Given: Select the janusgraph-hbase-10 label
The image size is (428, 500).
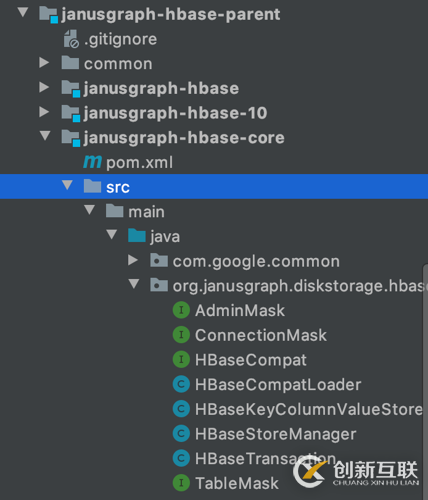Looking at the screenshot, I should click(175, 113).
